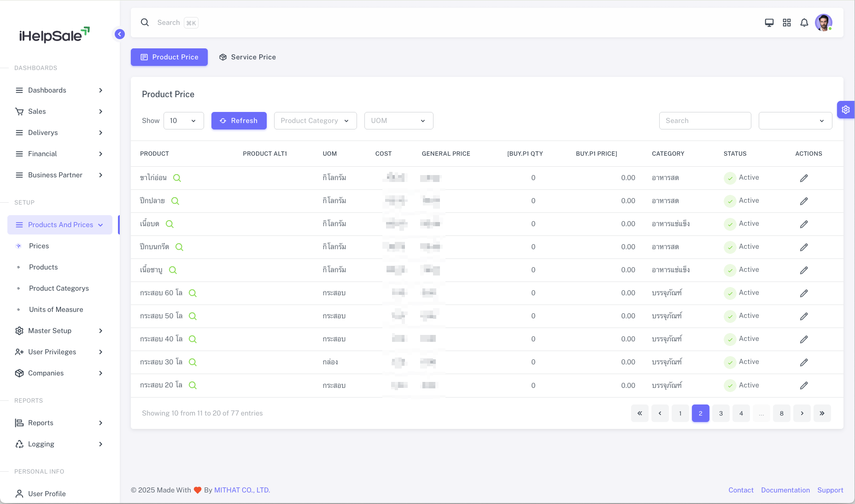Click the table Search input field
The width and height of the screenshot is (855, 504).
coord(705,121)
